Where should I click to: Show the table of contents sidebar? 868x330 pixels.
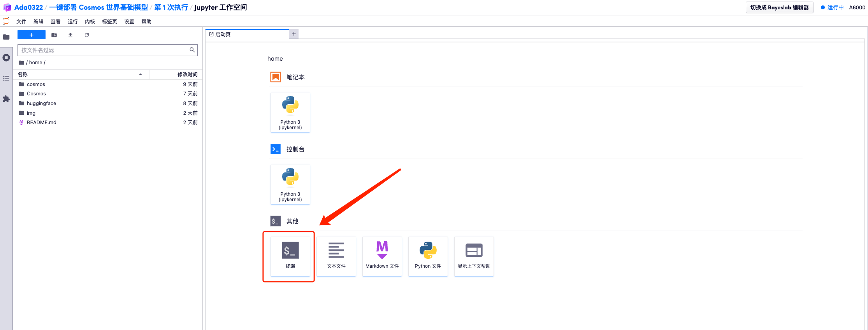pos(6,78)
